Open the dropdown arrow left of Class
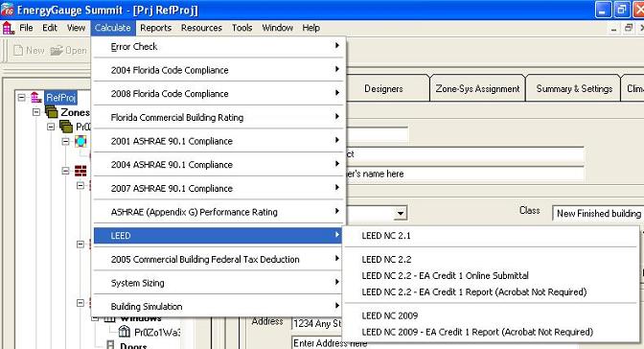 [400, 213]
